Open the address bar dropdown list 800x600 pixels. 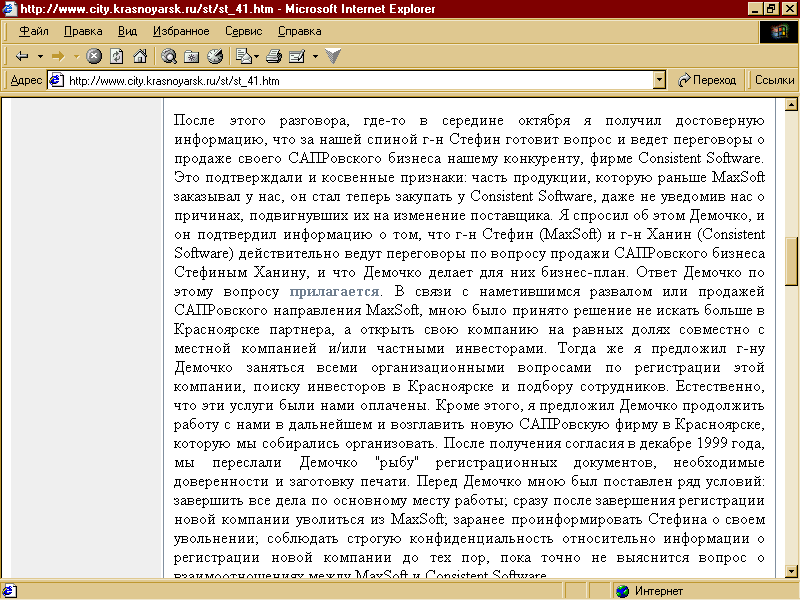(659, 80)
